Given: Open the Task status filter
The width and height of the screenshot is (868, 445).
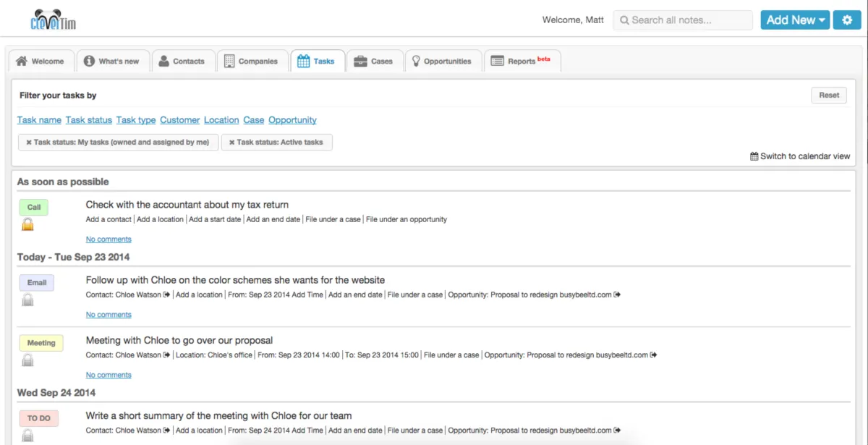Looking at the screenshot, I should point(89,120).
